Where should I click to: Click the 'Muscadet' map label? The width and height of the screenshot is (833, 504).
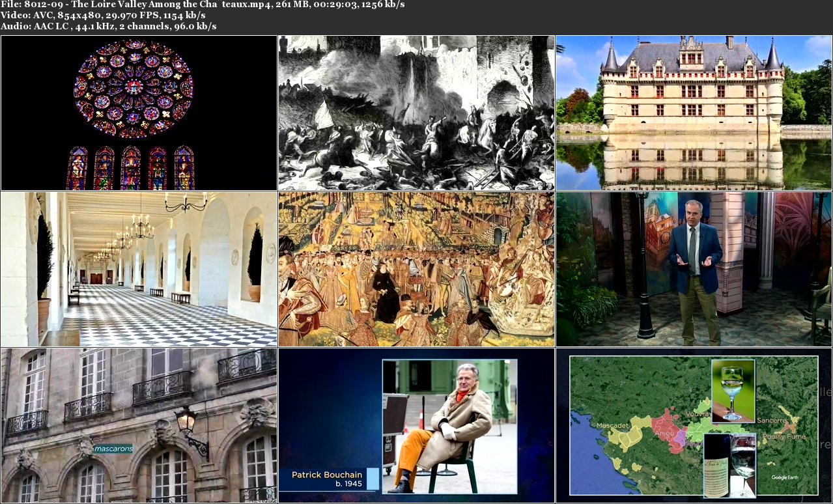(612, 425)
